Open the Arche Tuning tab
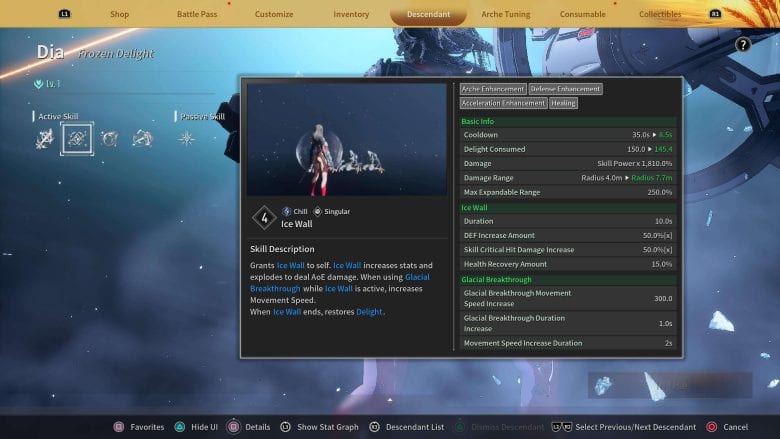This screenshot has height=439, width=780. click(505, 14)
